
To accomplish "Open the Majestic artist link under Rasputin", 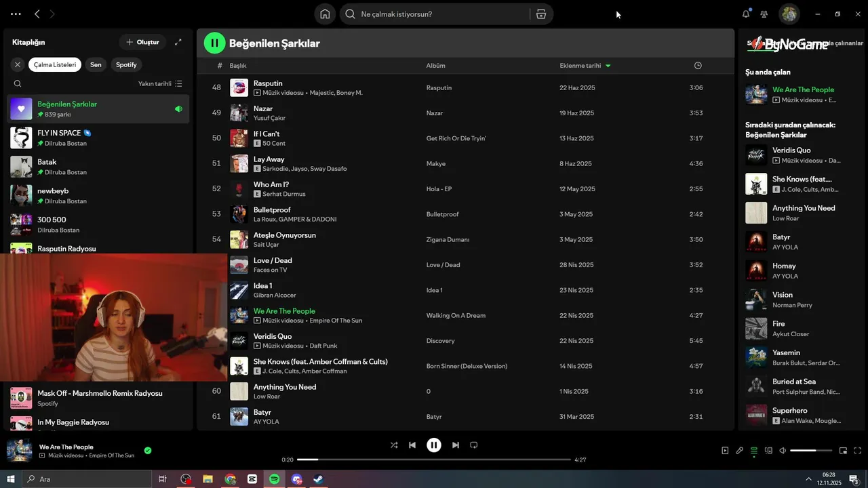I will [x=321, y=93].
